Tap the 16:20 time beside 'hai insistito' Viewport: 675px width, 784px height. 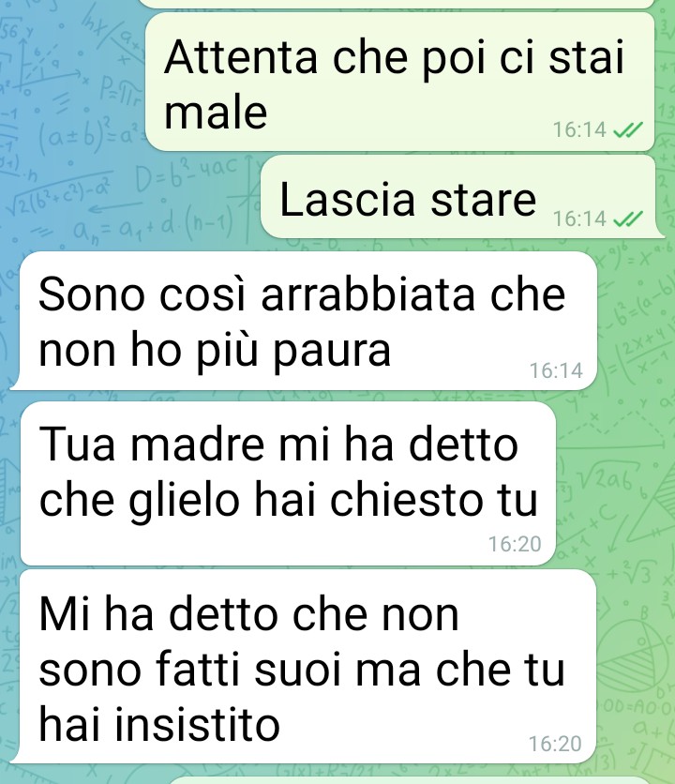tap(555, 744)
